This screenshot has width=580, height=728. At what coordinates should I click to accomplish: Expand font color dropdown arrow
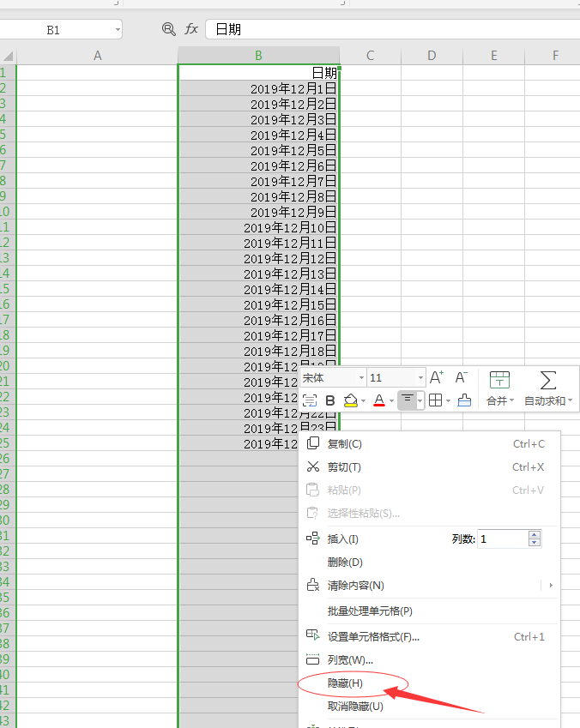pyautogui.click(x=392, y=400)
